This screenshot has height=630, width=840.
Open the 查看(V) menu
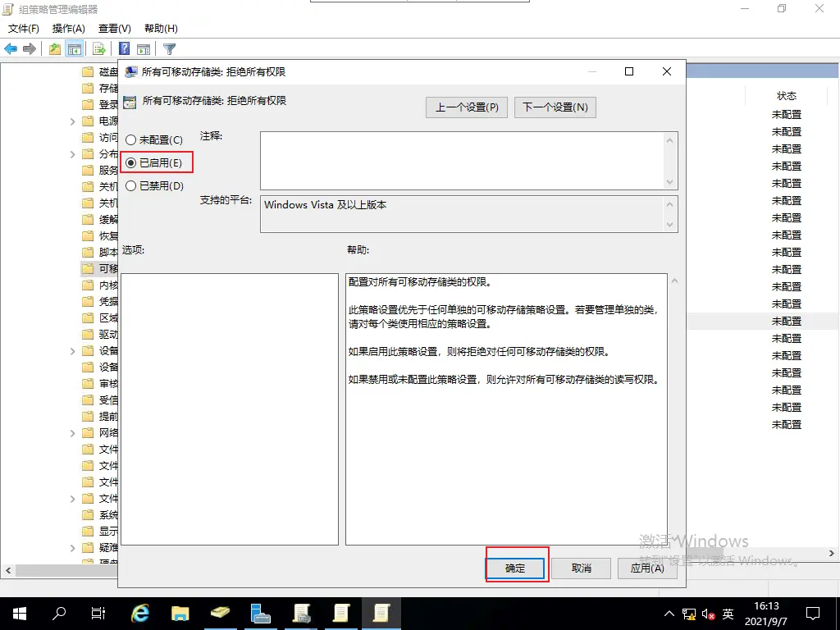pyautogui.click(x=114, y=28)
